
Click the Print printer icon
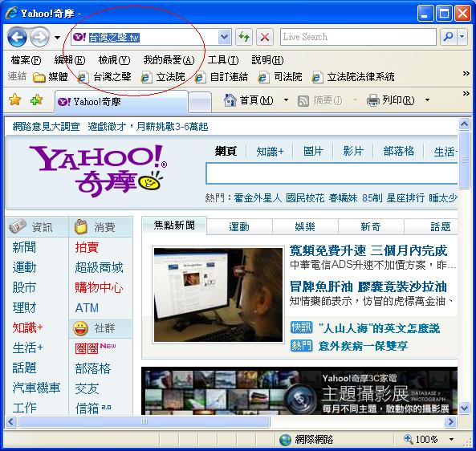[x=373, y=100]
